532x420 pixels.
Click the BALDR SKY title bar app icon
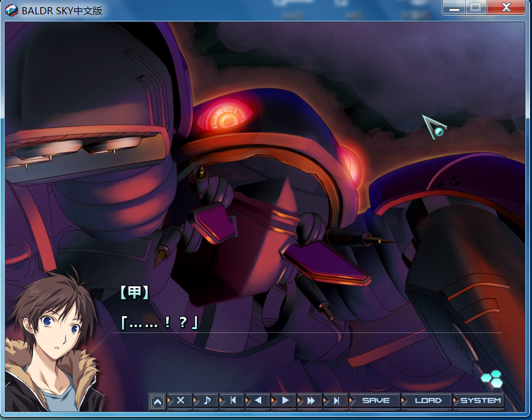coord(12,10)
